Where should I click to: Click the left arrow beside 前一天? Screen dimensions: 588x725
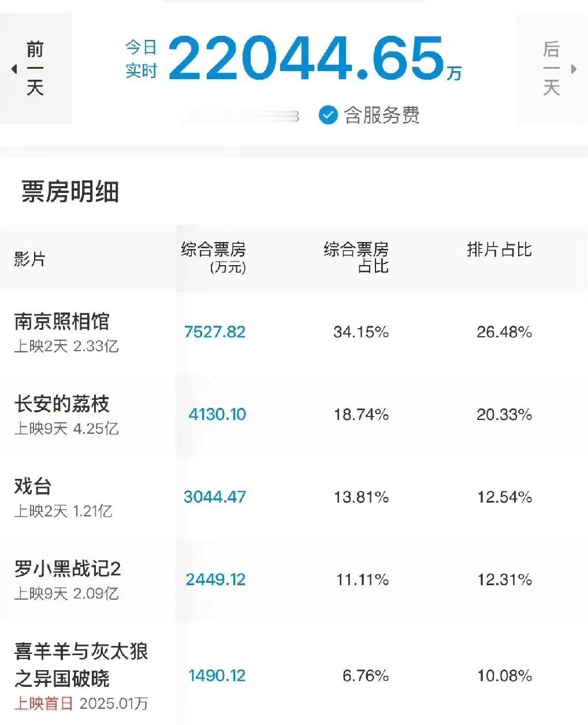14,69
